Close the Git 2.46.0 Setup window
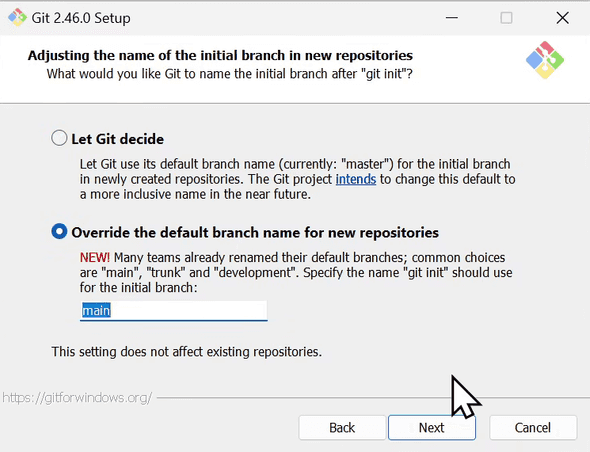The height and width of the screenshot is (452, 590). 563,18
